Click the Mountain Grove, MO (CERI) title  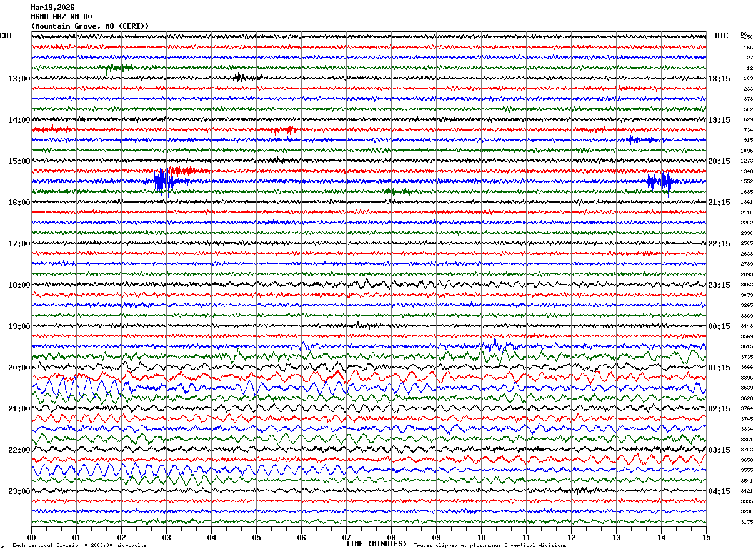click(90, 26)
